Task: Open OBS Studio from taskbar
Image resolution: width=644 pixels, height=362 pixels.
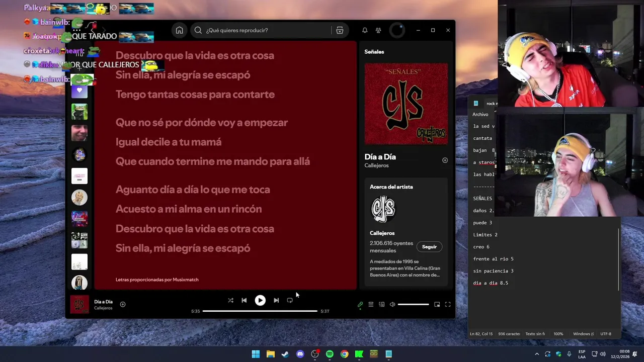Action: click(x=315, y=354)
